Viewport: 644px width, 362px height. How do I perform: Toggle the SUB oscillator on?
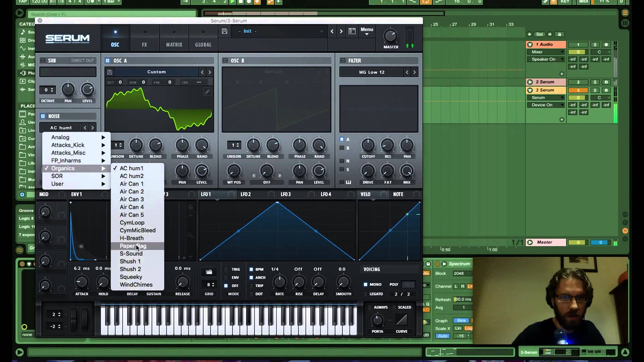43,61
